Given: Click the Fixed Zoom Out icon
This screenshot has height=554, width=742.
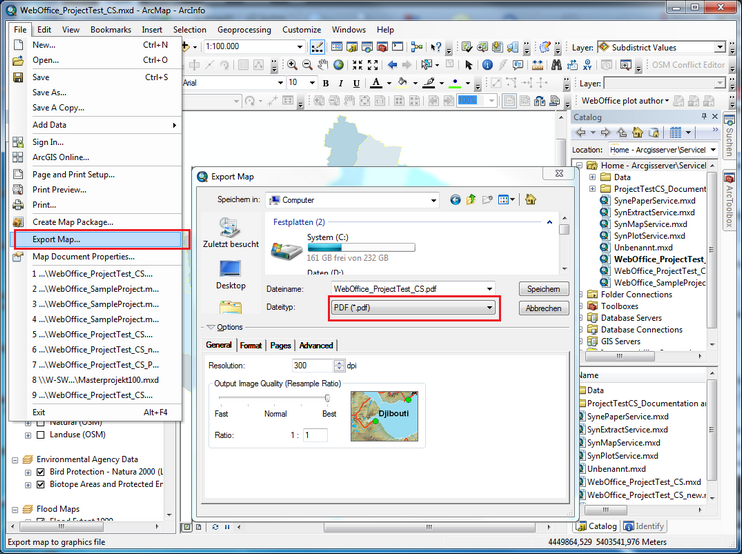Looking at the screenshot, I should (373, 65).
